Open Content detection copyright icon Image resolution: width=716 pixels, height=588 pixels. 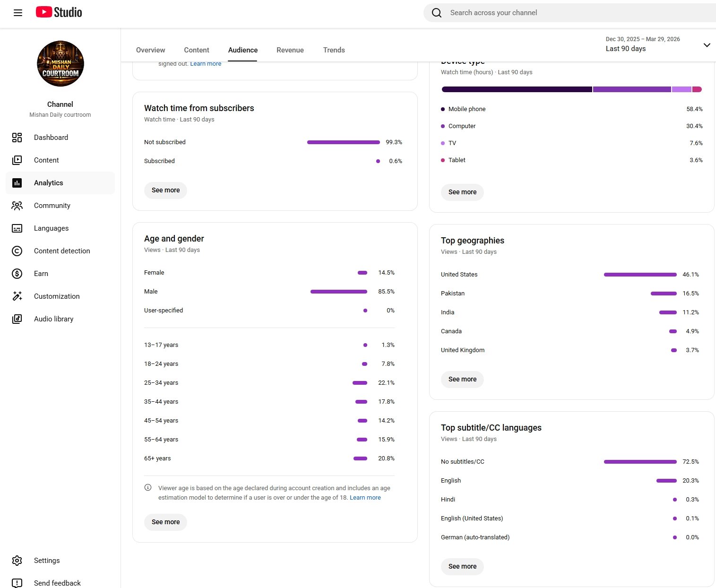click(x=17, y=251)
